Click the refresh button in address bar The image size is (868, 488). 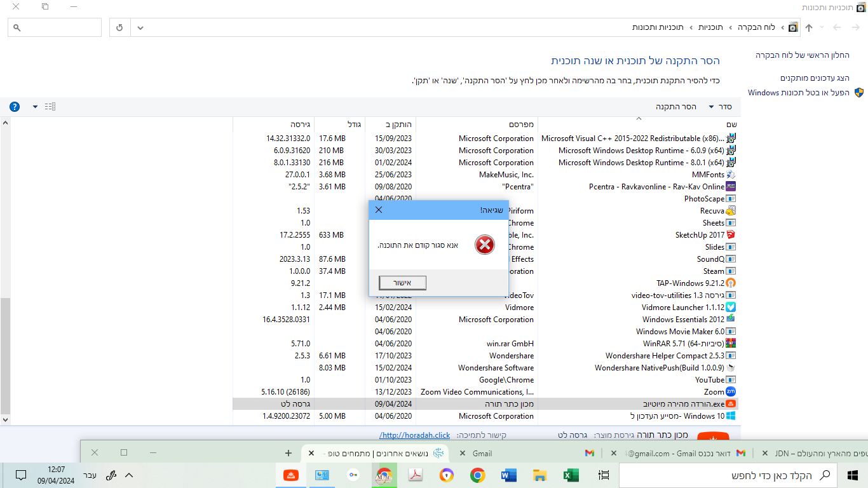(x=120, y=28)
